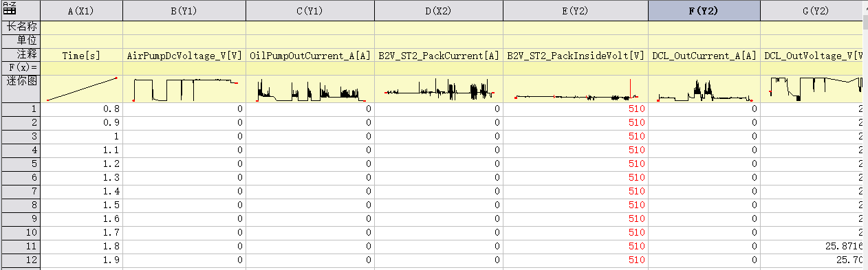
Task: Click the F(x)= formula cell under E(Y2)
Action: [576, 68]
